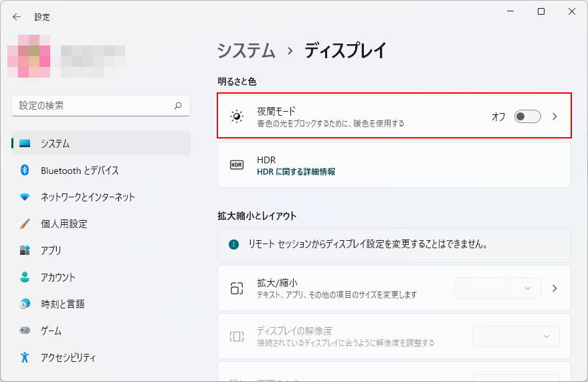Click the Accounts person icon
588x382 pixels.
25,277
